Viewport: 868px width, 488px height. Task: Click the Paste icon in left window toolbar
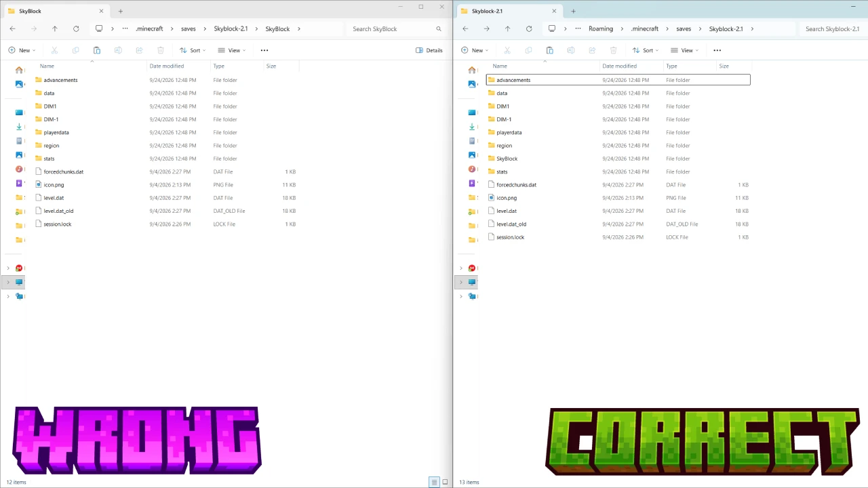pos(97,50)
